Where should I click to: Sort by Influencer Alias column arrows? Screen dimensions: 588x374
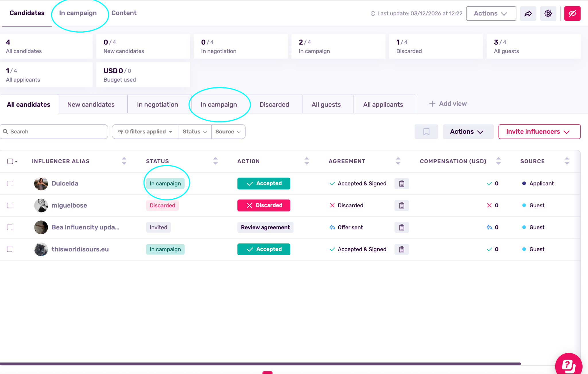coord(124,161)
